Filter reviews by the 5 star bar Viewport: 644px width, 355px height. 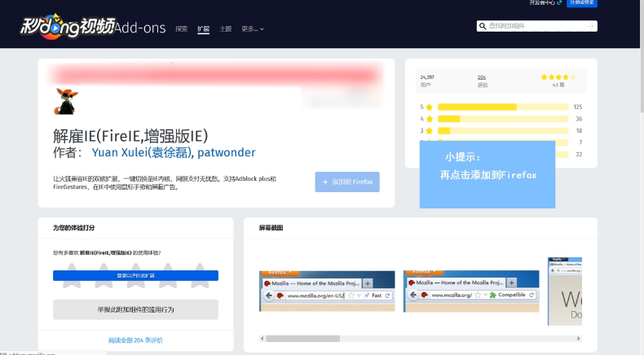pyautogui.click(x=503, y=107)
